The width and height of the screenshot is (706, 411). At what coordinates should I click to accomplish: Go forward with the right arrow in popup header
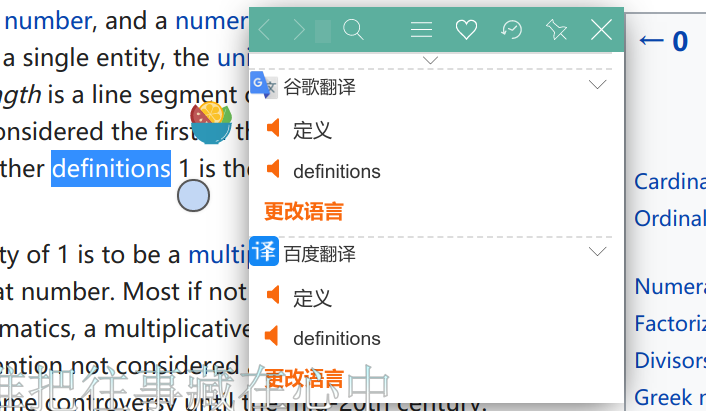click(299, 30)
